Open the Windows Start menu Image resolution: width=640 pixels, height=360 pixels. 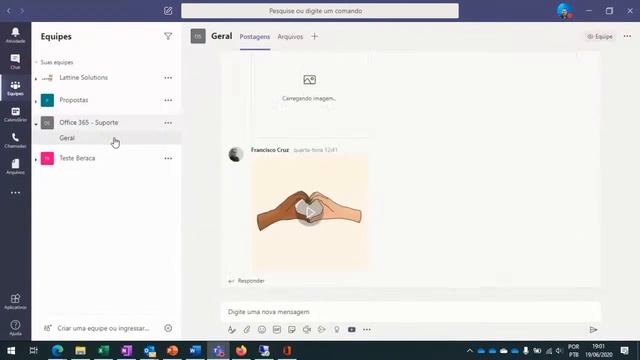(11, 350)
